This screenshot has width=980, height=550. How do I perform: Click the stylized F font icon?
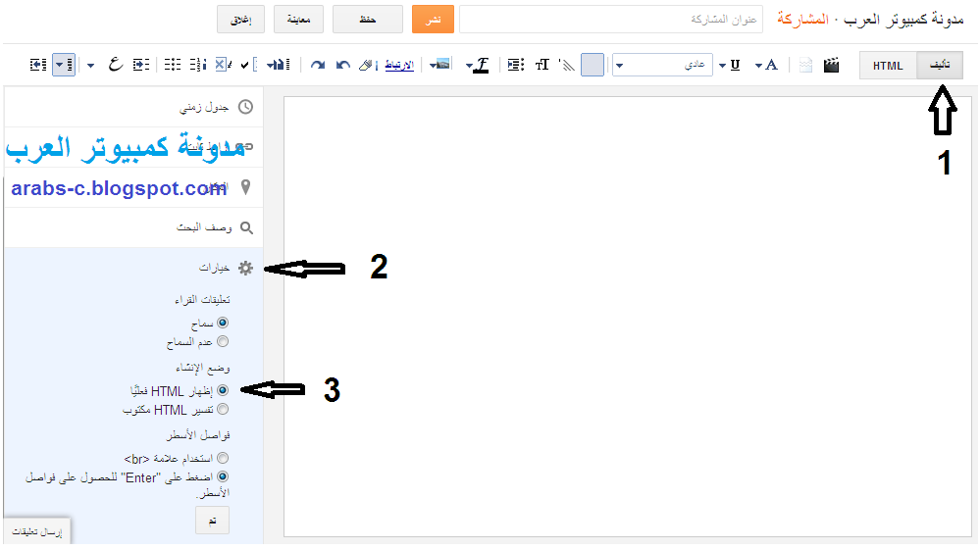(482, 65)
